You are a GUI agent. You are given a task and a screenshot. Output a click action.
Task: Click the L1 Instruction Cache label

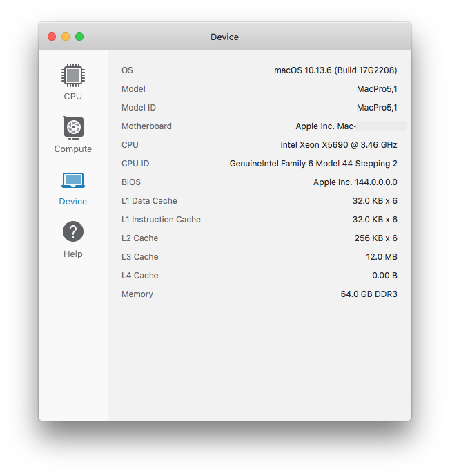click(x=161, y=220)
